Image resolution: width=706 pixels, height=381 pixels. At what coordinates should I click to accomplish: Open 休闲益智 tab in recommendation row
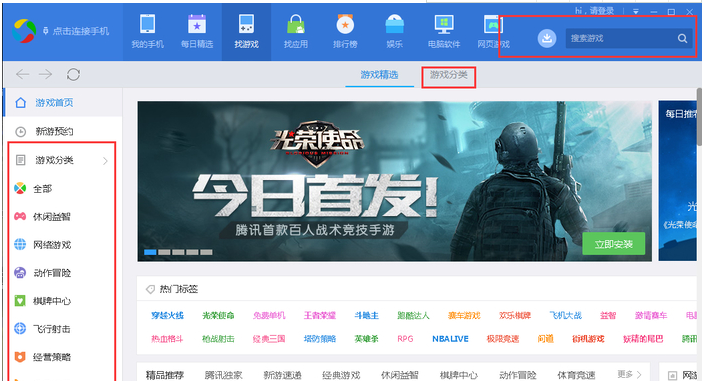click(400, 375)
